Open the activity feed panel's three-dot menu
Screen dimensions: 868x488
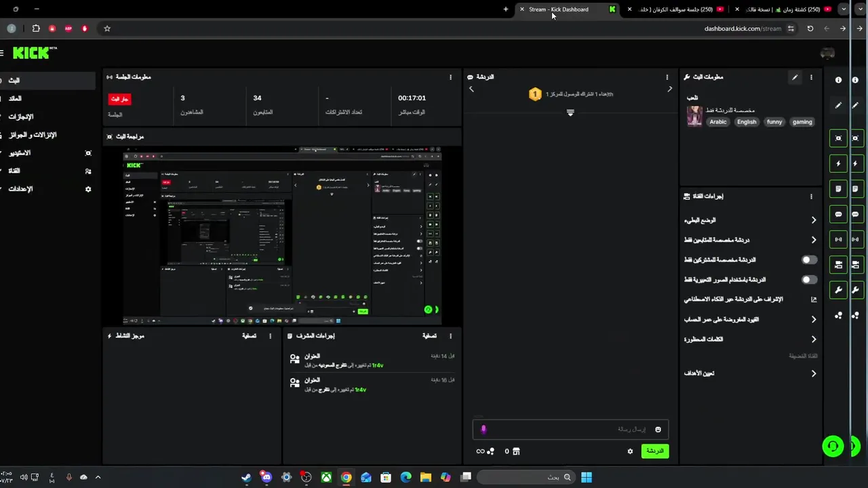pyautogui.click(x=270, y=335)
